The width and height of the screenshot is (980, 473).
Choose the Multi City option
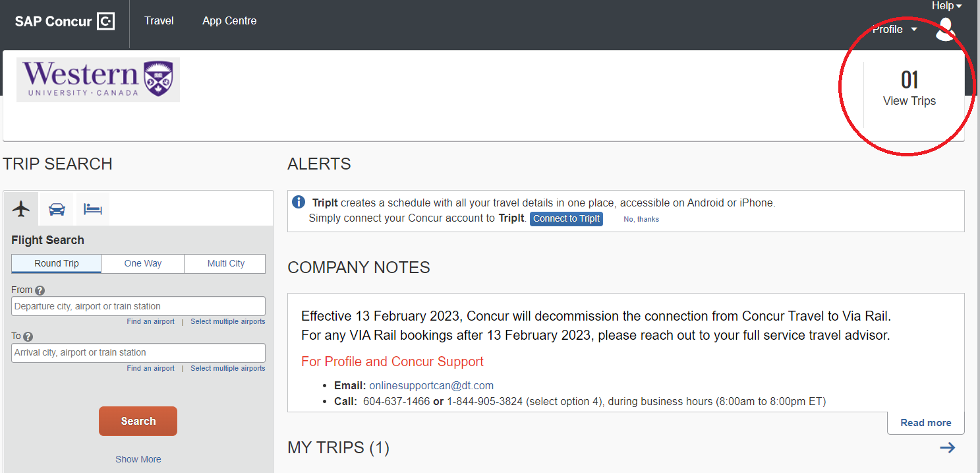click(225, 263)
